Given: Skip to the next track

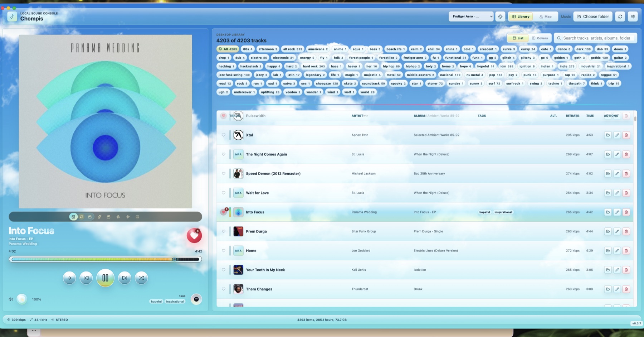Looking at the screenshot, I should coord(125,278).
